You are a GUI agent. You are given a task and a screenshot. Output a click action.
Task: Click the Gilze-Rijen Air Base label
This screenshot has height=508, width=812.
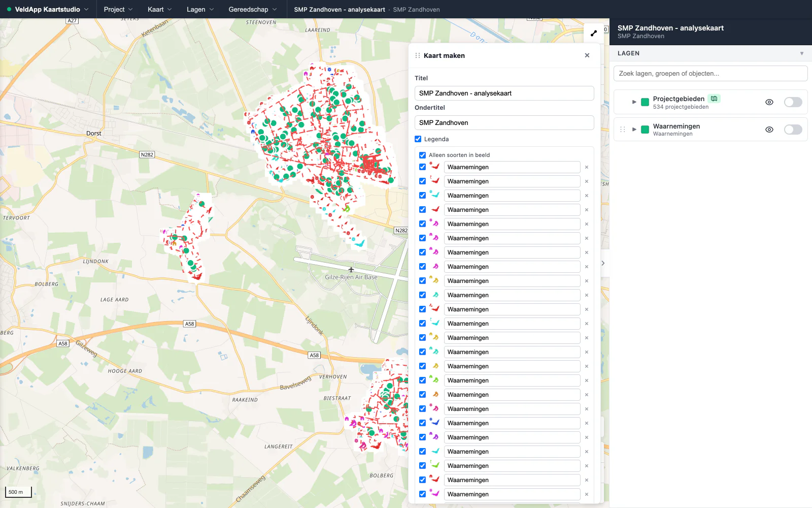pyautogui.click(x=351, y=277)
